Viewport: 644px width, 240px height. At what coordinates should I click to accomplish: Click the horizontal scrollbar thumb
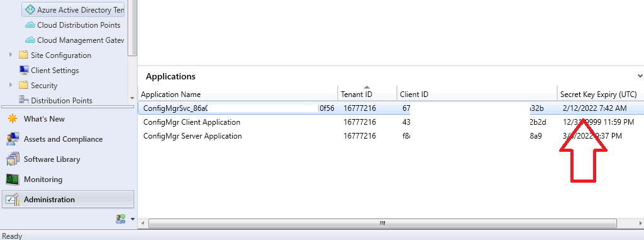382,223
